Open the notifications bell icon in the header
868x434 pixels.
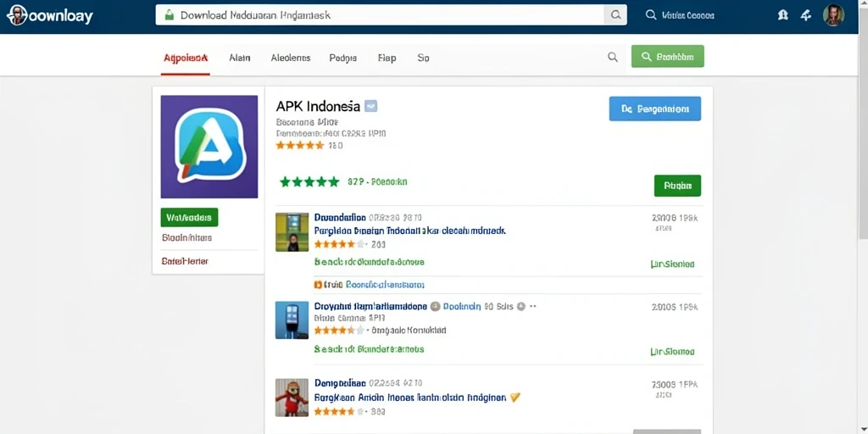pos(782,15)
